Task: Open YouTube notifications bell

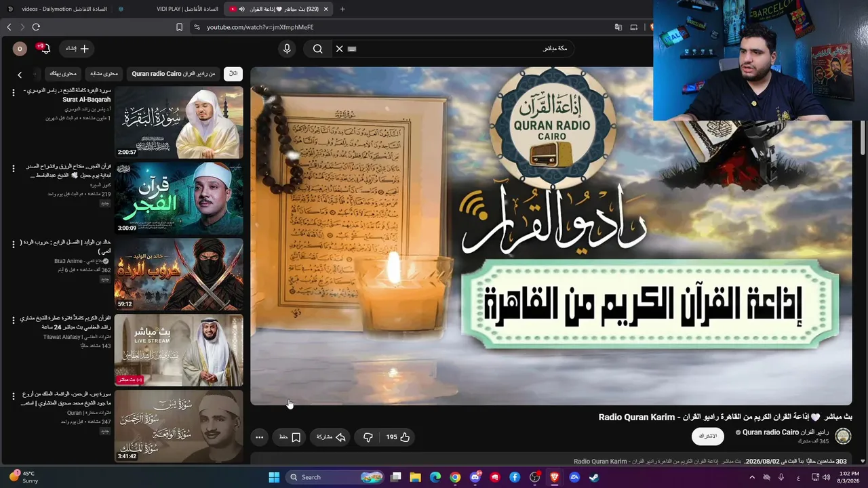Action: pos(44,49)
